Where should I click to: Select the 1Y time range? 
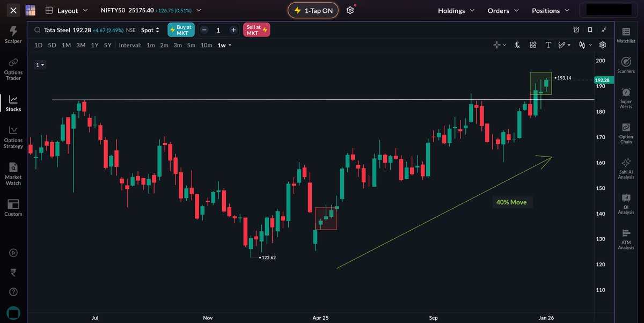pyautogui.click(x=95, y=45)
